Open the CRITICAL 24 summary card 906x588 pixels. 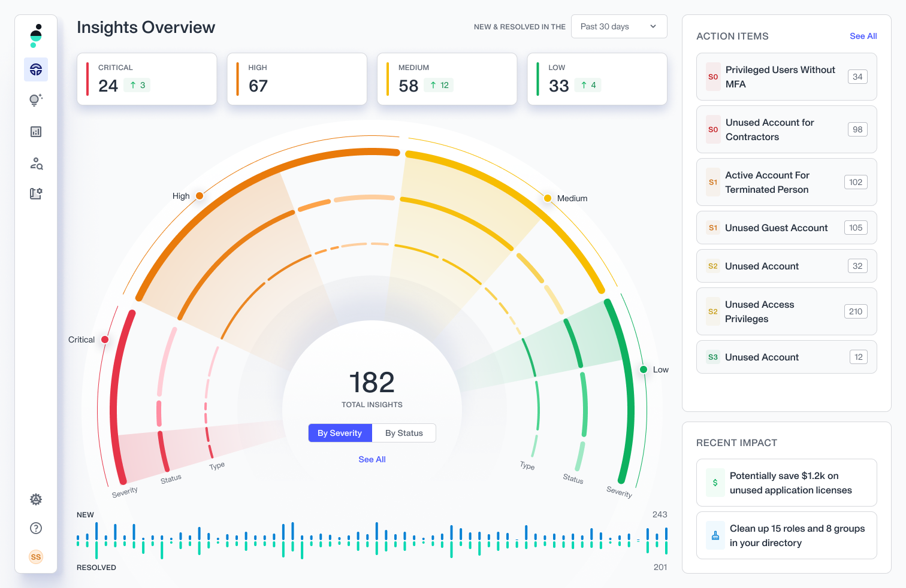tap(147, 79)
